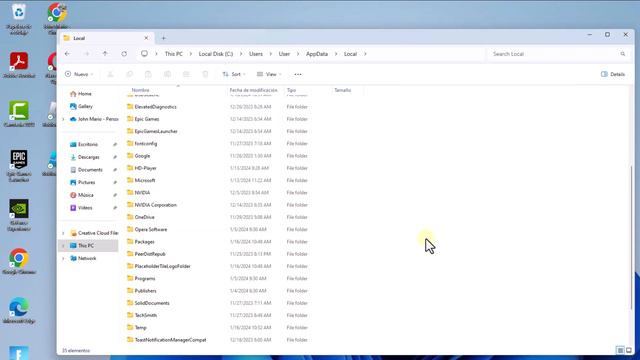This screenshot has height=360, width=640.
Task: Open Gallery in the navigation pane
Action: tap(85, 106)
